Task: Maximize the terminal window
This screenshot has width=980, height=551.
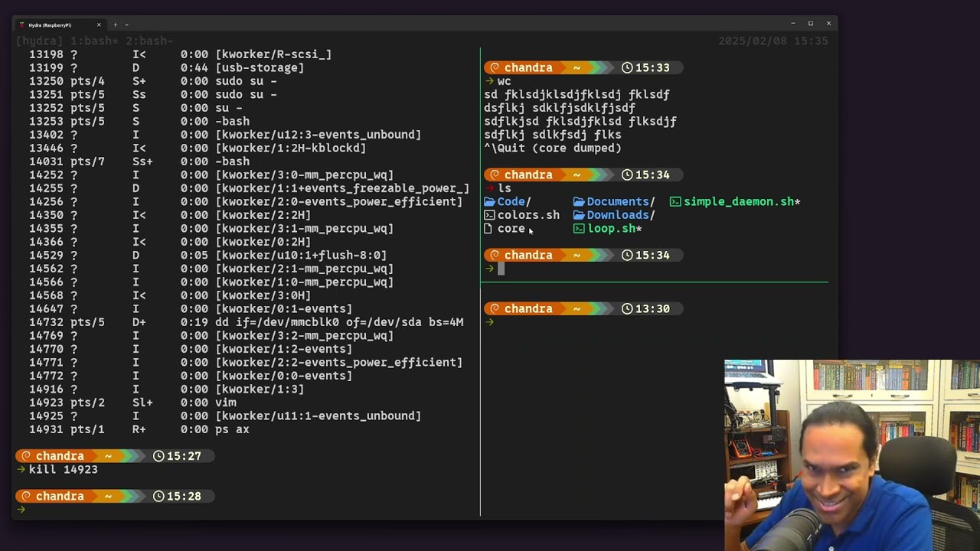Action: tap(811, 24)
